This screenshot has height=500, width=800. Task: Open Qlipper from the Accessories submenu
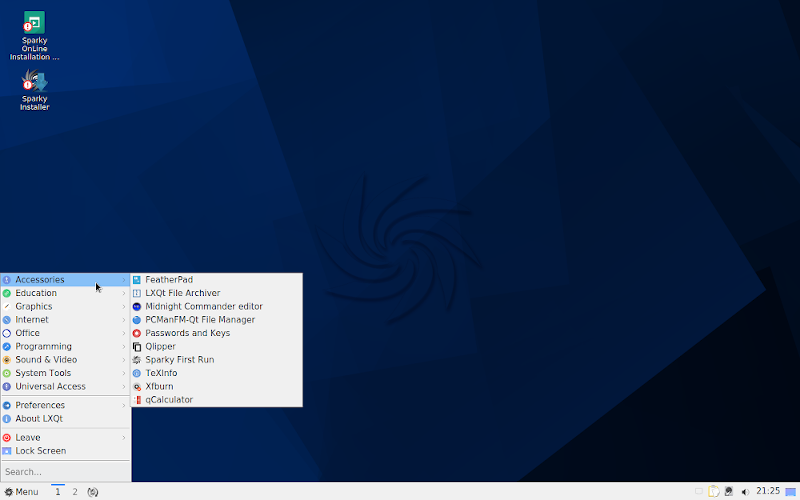pos(216,346)
